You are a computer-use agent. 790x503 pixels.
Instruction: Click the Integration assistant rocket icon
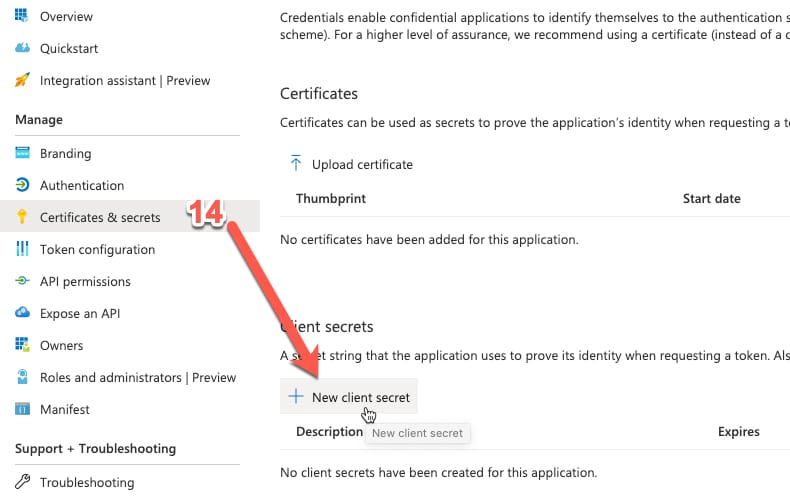[22, 80]
